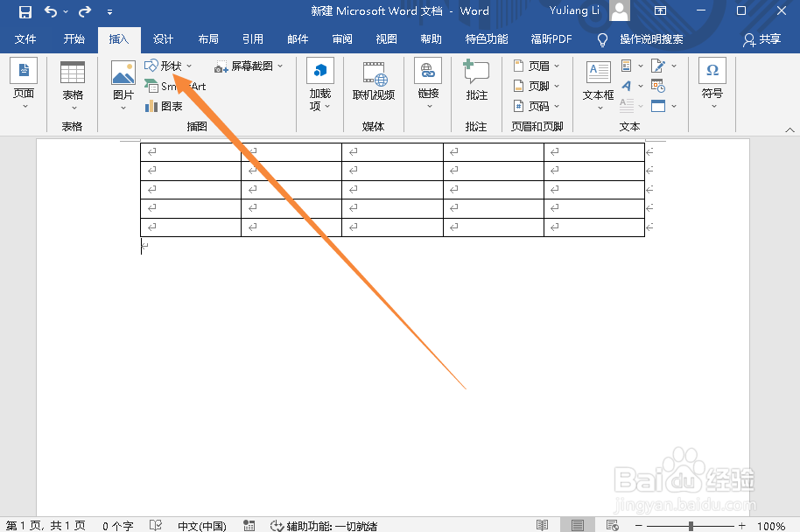Screen dimensions: 800x532
Task: Open the 页眉 header dropdown
Action: point(537,66)
